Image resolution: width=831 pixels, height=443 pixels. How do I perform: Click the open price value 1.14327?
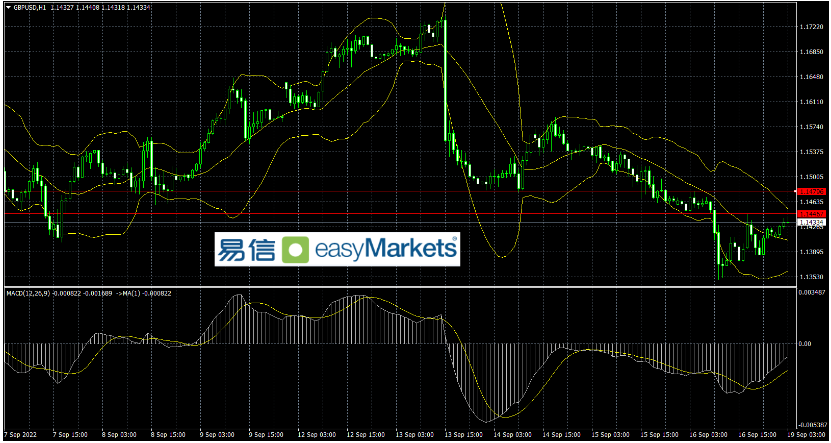(x=65, y=8)
